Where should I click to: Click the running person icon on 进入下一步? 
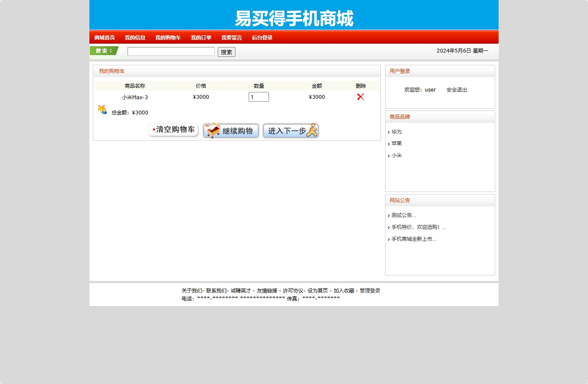pyautogui.click(x=312, y=131)
